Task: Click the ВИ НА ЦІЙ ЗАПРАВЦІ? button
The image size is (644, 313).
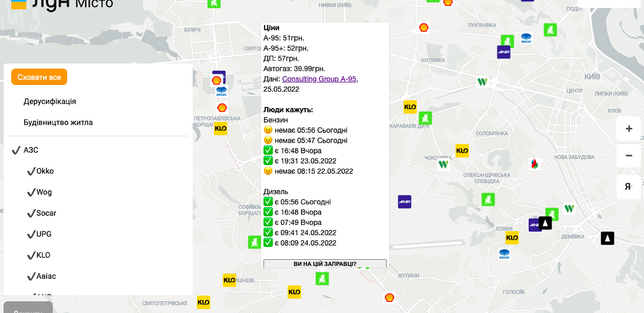Action: 325,264
